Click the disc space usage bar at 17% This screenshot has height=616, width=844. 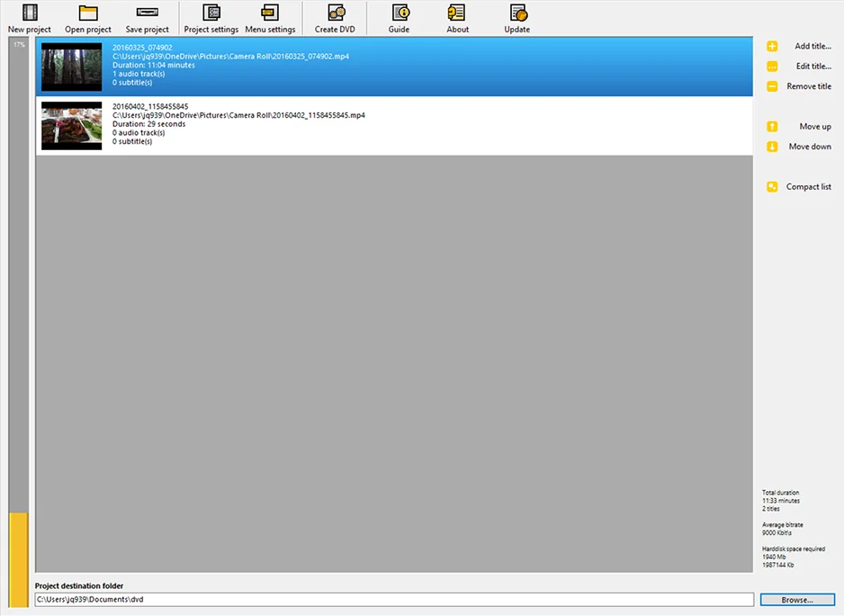point(18,322)
